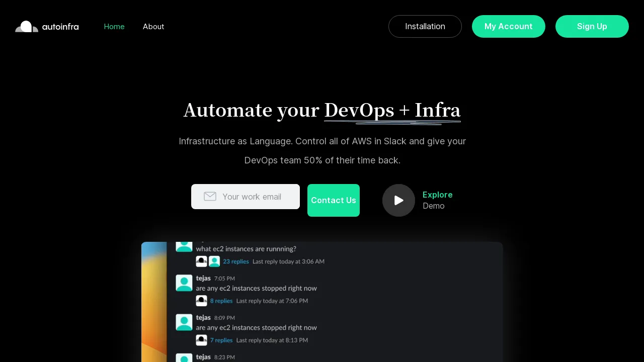This screenshot has width=644, height=362.
Task: Open the '7 replies' thread
Action: 221,340
